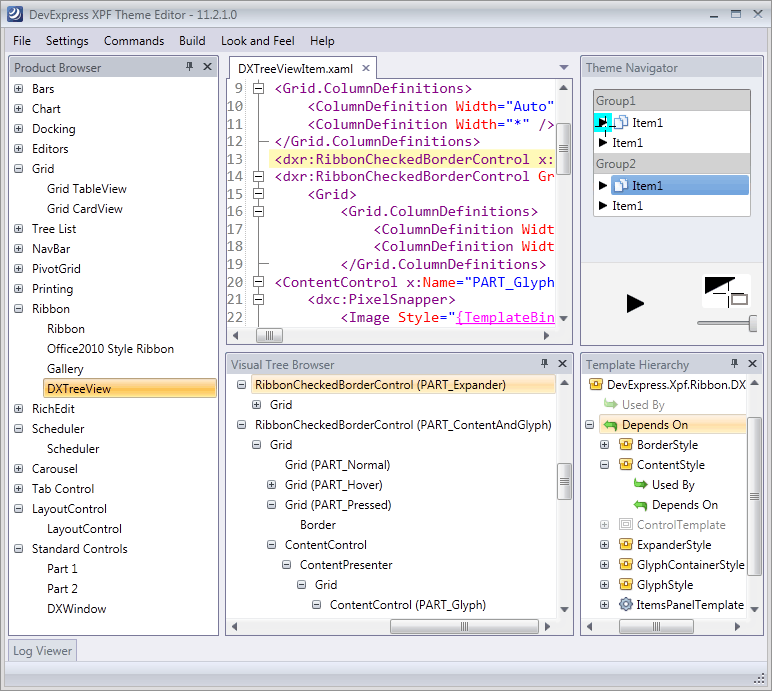772x691 pixels.
Task: Select the Border node in Visual Tree
Action: [318, 525]
